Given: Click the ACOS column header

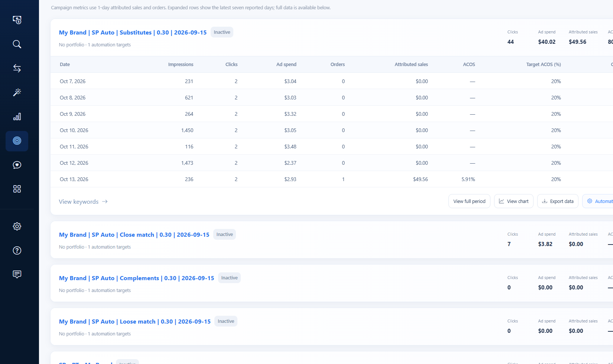Looking at the screenshot, I should (469, 64).
